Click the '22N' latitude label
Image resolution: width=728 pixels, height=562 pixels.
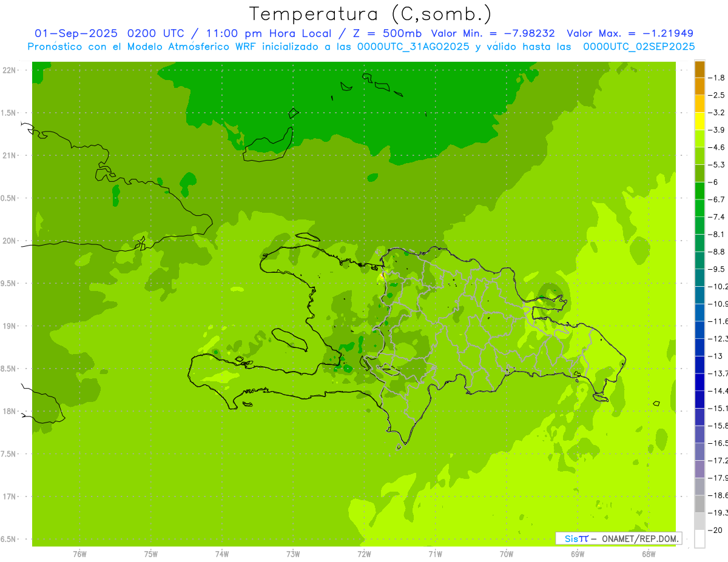pyautogui.click(x=9, y=70)
